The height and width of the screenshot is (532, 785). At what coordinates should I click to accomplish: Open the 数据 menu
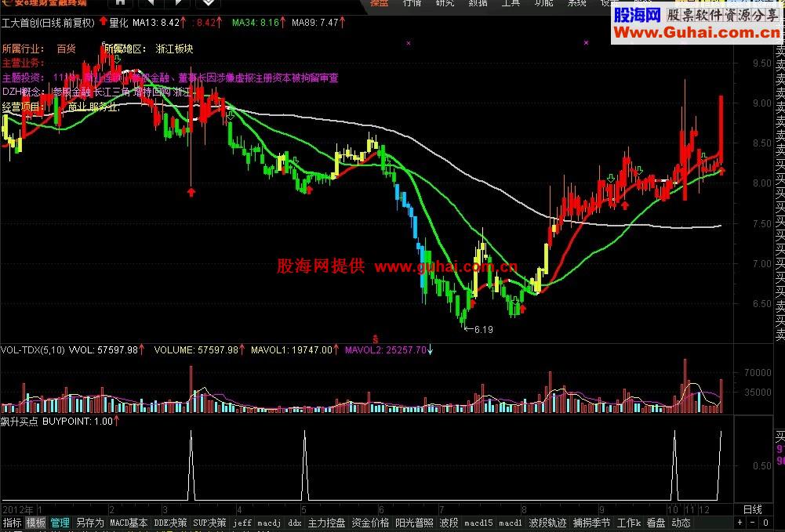(x=478, y=3)
